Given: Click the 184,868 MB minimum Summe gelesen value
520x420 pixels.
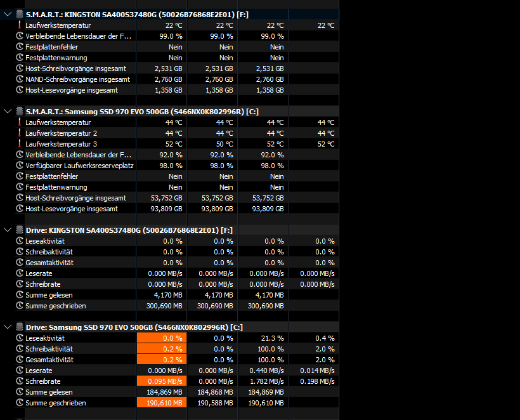Looking at the screenshot, I should click(x=215, y=392).
